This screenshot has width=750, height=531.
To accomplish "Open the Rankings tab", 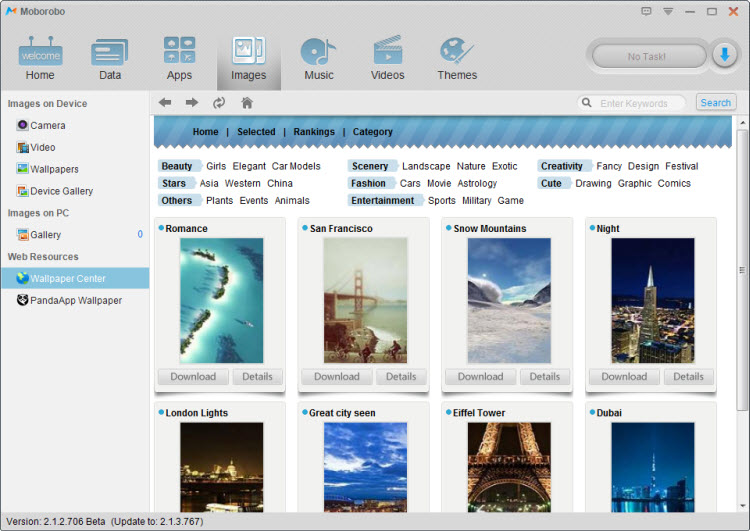I will tap(314, 132).
